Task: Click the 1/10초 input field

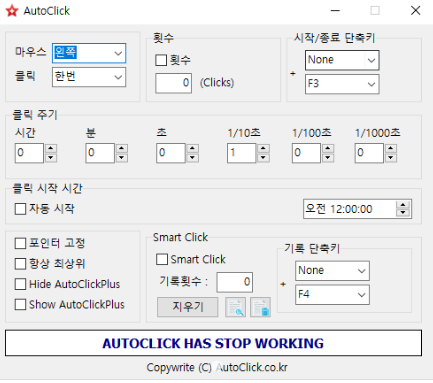Action: [242, 153]
